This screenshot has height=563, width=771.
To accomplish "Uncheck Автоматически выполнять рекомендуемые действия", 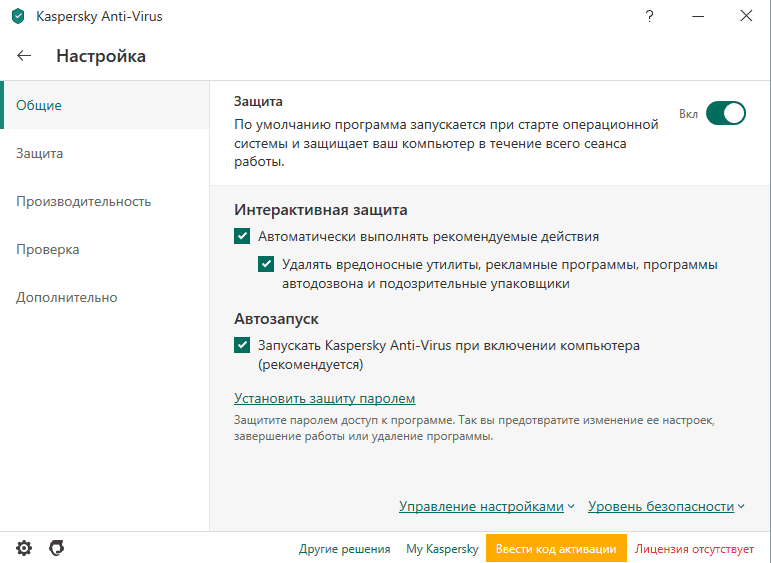I will tap(242, 237).
